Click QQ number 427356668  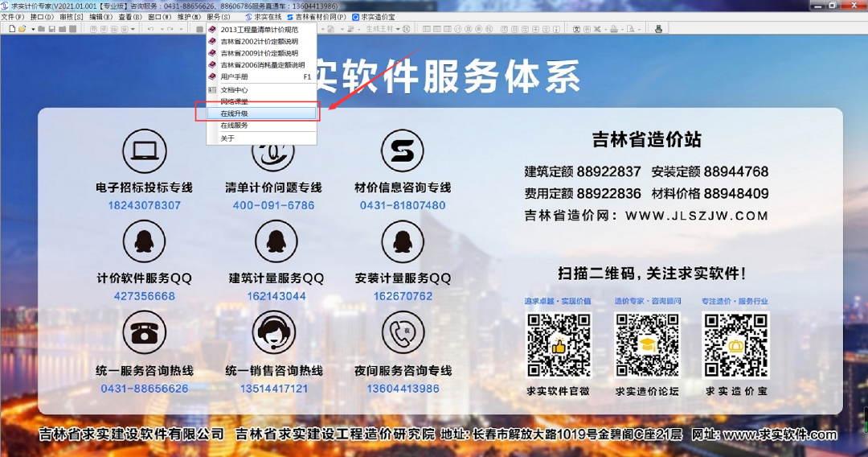pyautogui.click(x=144, y=296)
